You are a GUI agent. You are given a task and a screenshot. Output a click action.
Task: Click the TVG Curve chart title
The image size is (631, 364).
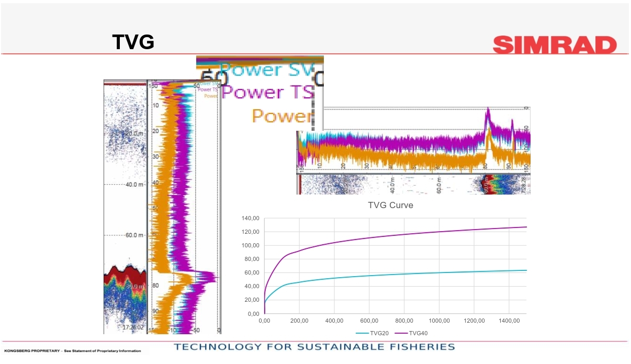tap(390, 205)
